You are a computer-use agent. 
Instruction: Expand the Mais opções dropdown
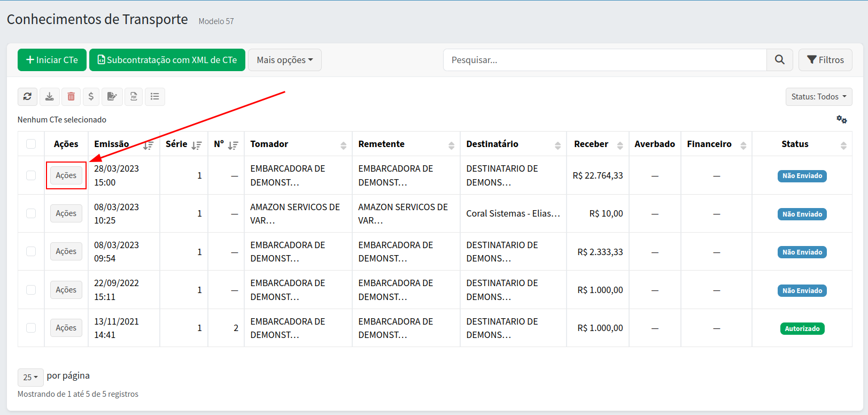[x=284, y=60]
